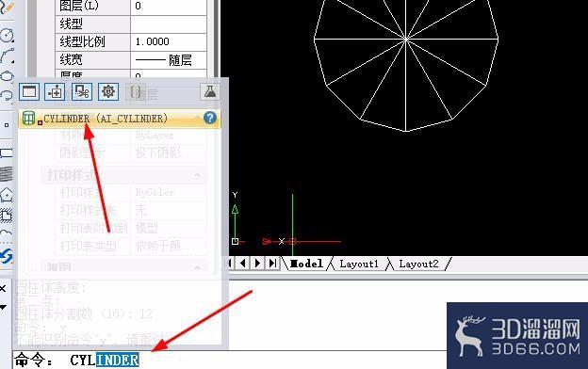Jump to last layout tab arrow

click(x=273, y=263)
